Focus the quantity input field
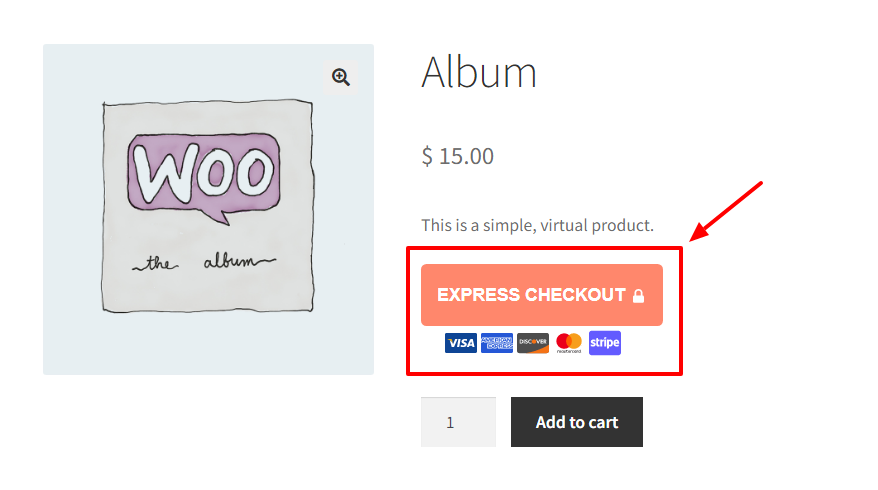Image resolution: width=878 pixels, height=490 pixels. pyautogui.click(x=457, y=422)
